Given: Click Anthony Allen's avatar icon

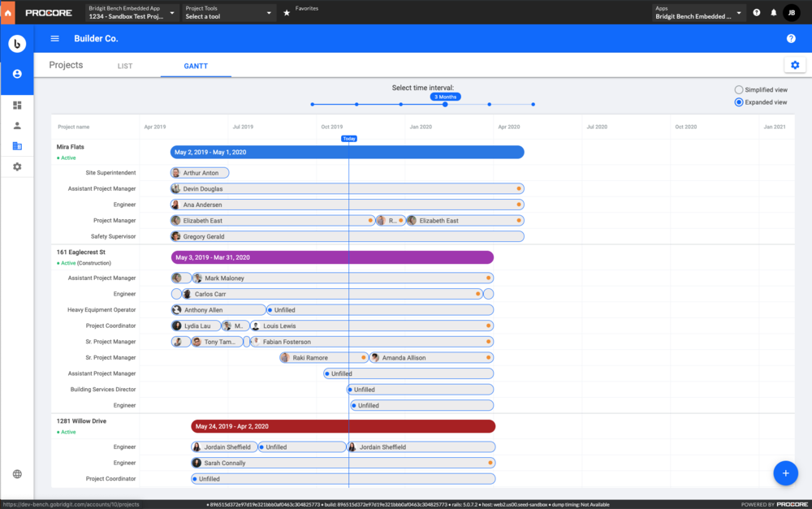Looking at the screenshot, I should coord(176,309).
